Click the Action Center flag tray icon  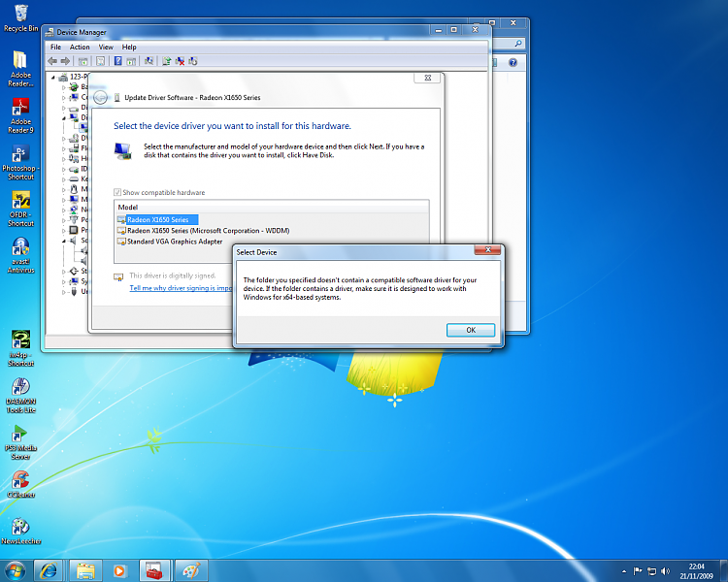pos(638,571)
